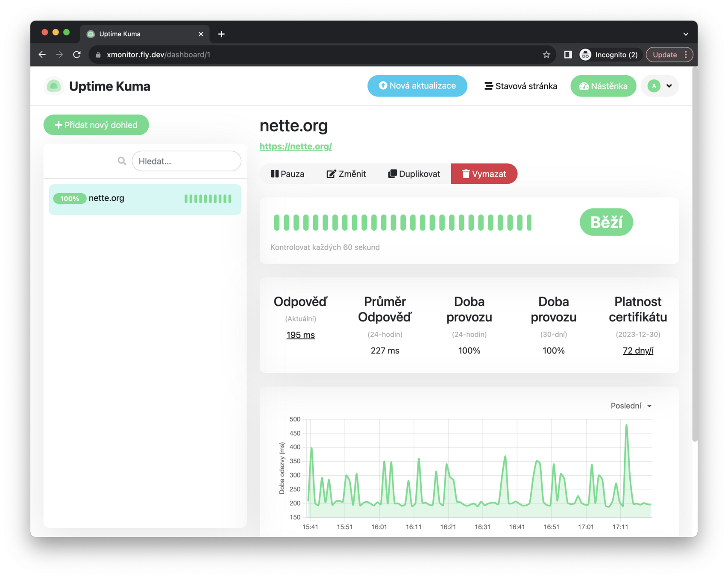Open the Stavová stránka page
Image resolution: width=728 pixels, height=577 pixels.
point(520,86)
